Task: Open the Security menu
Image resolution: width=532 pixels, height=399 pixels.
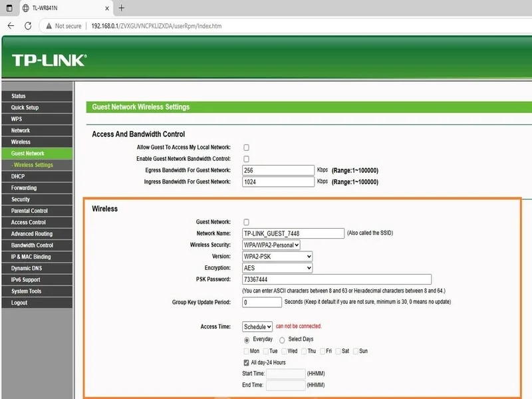Action: 37,199
